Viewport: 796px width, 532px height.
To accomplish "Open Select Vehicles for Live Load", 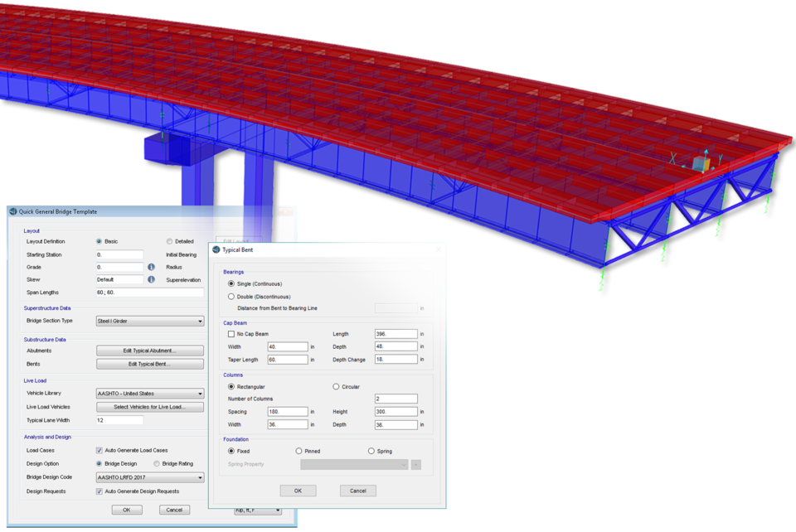I will 150,407.
